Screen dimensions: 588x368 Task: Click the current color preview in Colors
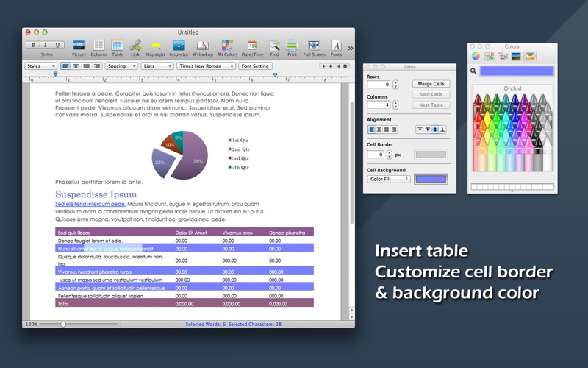pyautogui.click(x=517, y=71)
